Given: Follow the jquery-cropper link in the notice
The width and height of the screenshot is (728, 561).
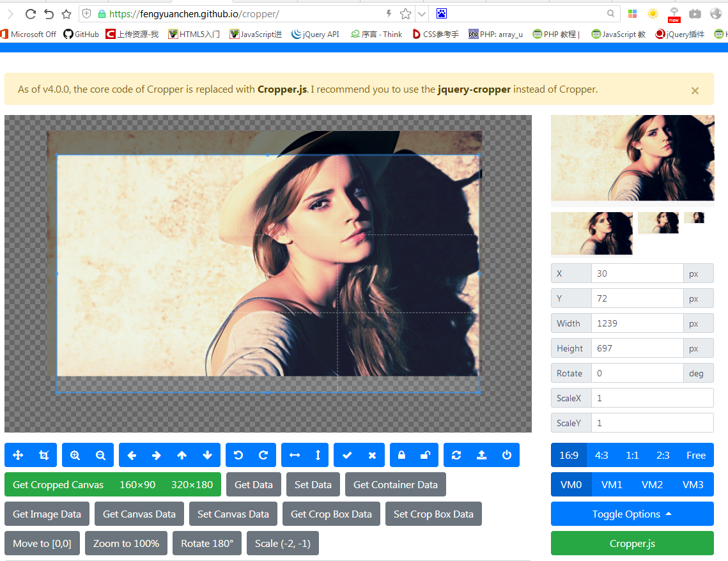Looking at the screenshot, I should point(474,89).
